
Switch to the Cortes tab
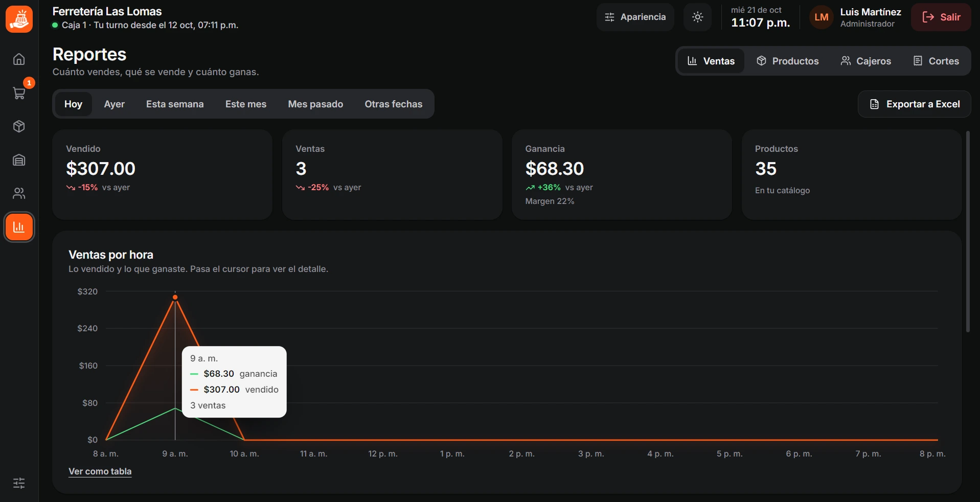(936, 61)
